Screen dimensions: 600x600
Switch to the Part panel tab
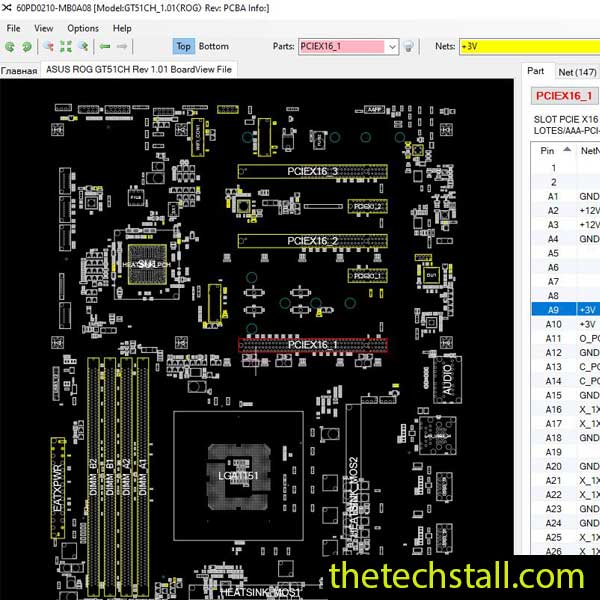tap(535, 71)
